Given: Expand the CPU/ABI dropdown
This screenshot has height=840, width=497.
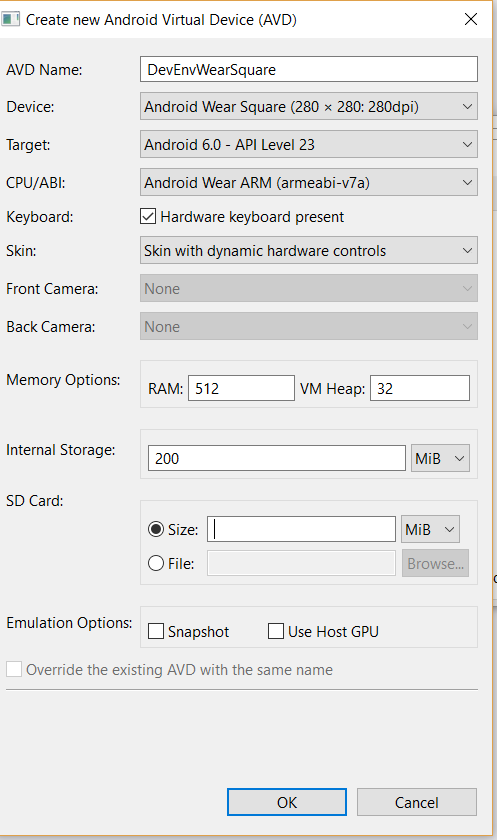Looking at the screenshot, I should [309, 183].
